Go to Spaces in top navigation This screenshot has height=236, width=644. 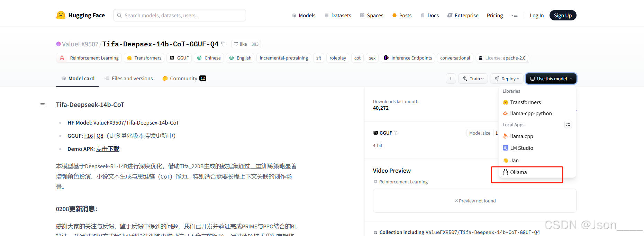pos(372,15)
